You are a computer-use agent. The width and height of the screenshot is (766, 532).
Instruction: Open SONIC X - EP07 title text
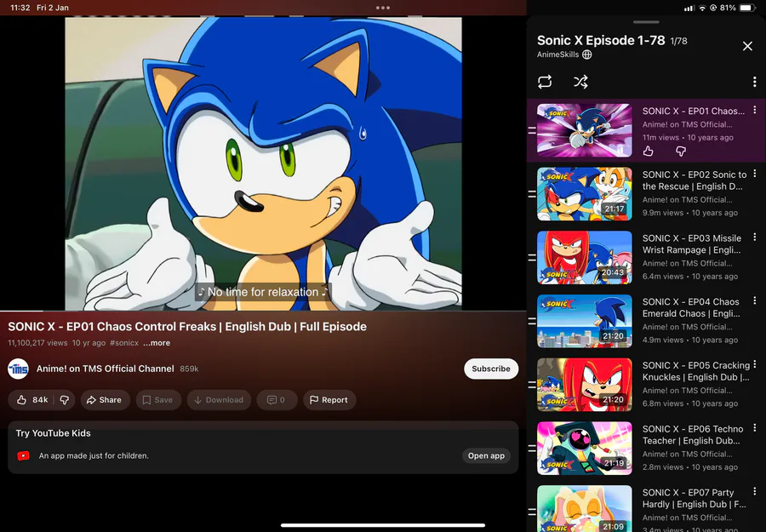(695, 498)
